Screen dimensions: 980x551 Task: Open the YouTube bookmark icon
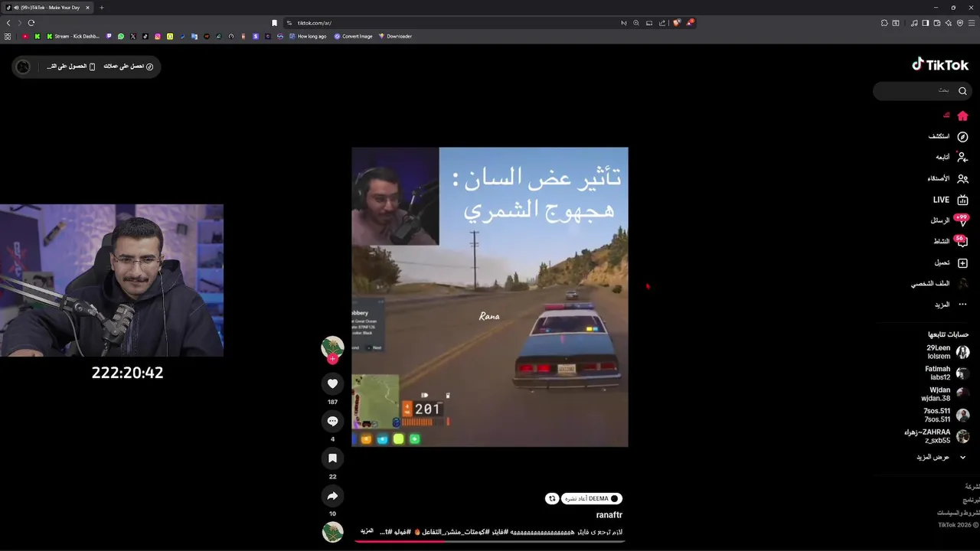[25, 36]
